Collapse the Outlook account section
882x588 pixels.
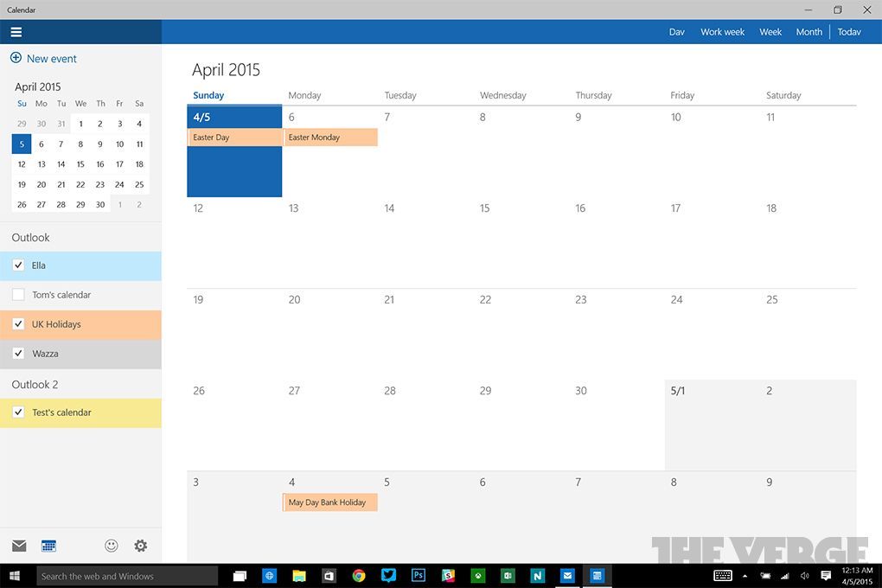tap(30, 237)
